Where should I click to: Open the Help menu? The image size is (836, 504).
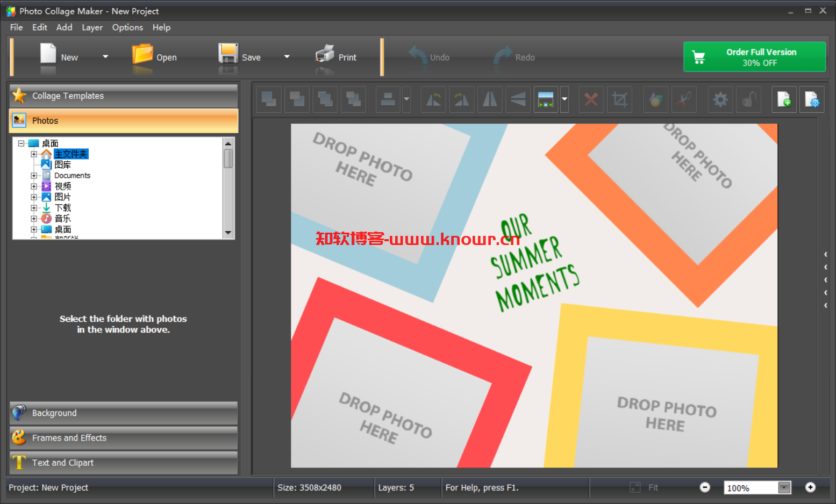point(161,27)
